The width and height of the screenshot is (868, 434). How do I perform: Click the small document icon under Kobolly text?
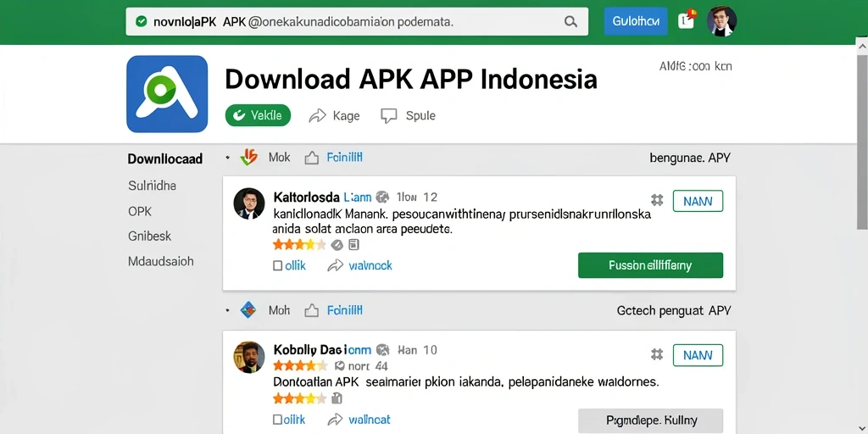(x=337, y=398)
